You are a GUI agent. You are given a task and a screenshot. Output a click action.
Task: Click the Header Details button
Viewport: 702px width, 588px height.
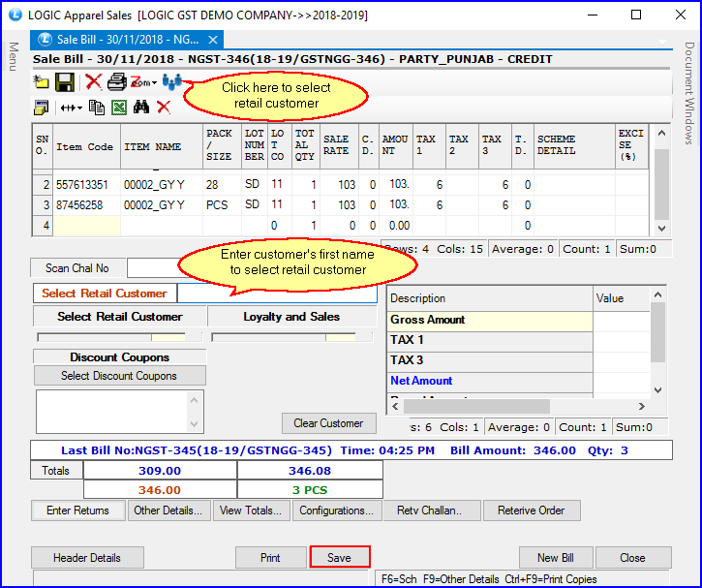click(87, 558)
